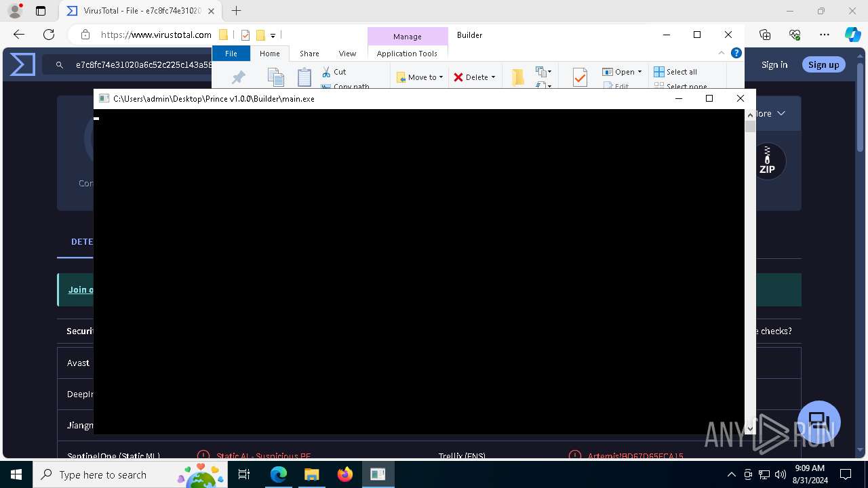Image resolution: width=868 pixels, height=488 pixels.
Task: Switch to View ribbon tab
Action: (347, 54)
